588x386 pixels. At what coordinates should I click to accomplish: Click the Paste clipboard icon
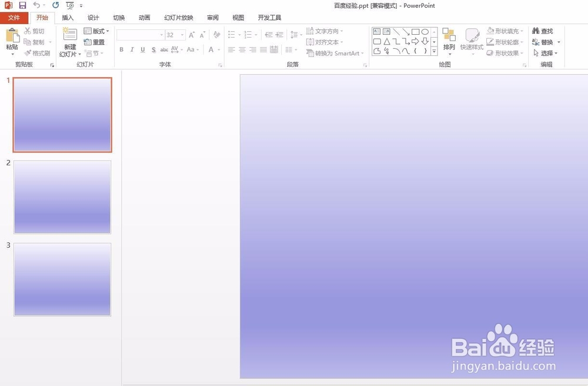click(x=12, y=35)
